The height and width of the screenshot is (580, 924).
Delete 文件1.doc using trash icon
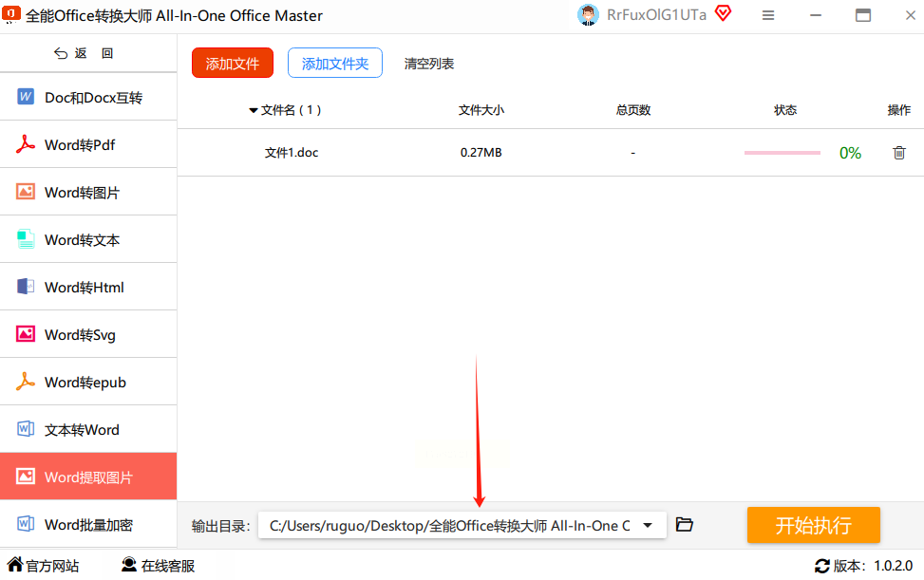point(898,153)
